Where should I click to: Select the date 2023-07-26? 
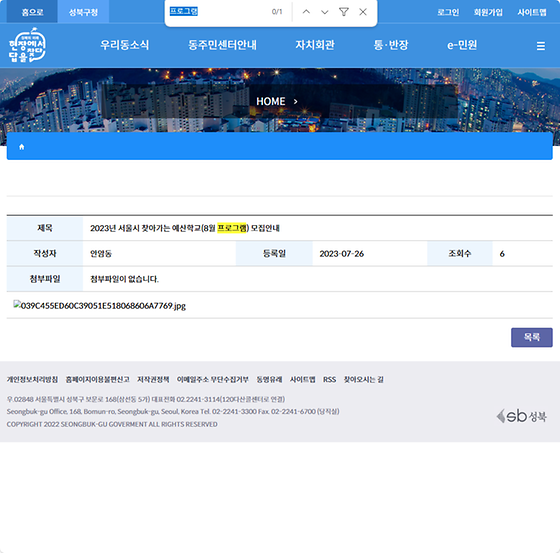click(x=341, y=254)
